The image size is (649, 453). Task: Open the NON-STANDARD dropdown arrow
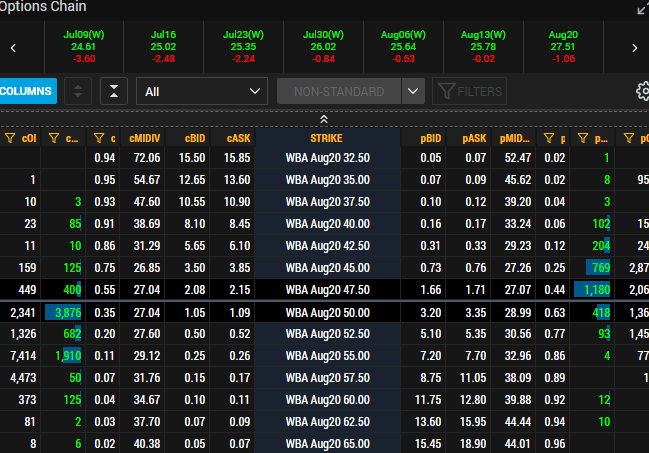pos(413,91)
